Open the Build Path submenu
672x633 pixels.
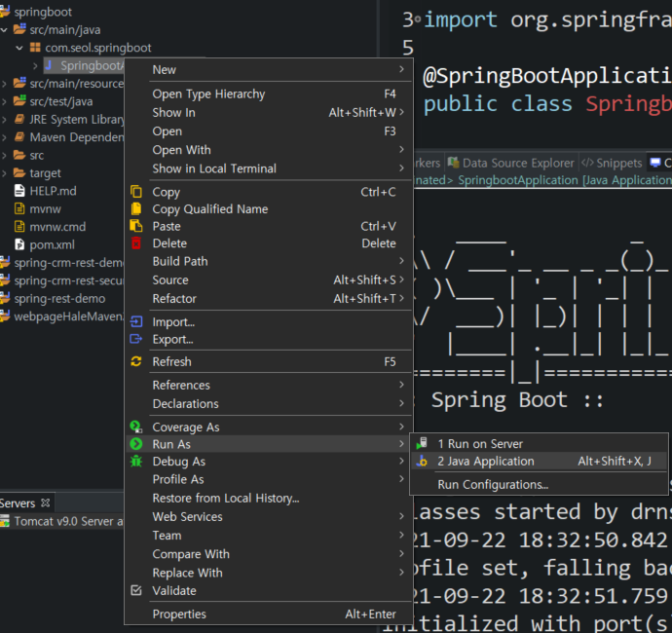268,261
